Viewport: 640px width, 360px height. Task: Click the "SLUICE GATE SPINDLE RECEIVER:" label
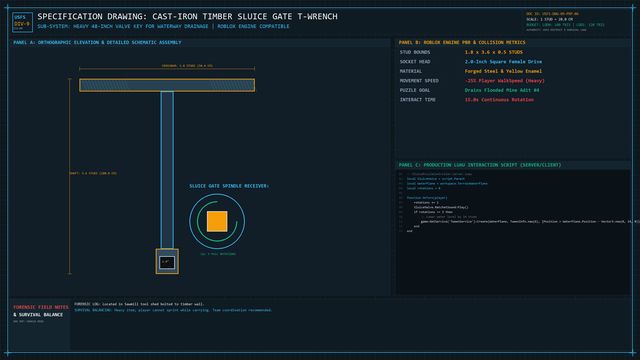[x=229, y=186]
